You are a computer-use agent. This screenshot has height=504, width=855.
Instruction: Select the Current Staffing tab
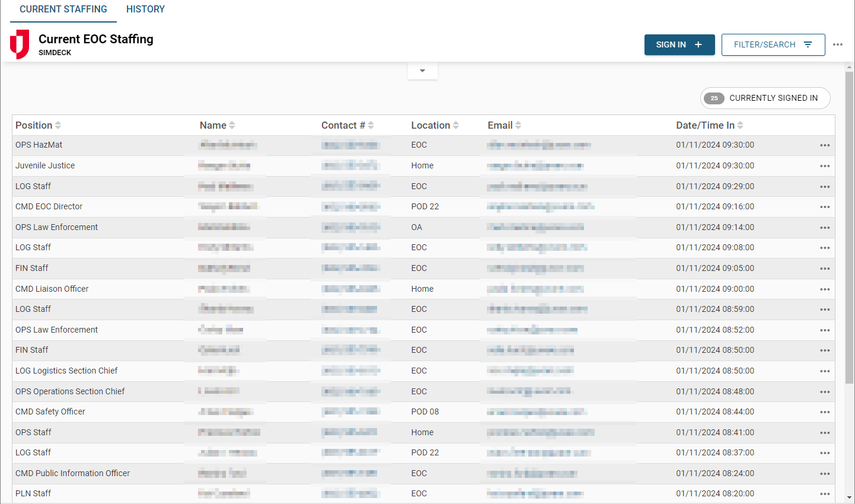[x=63, y=9]
